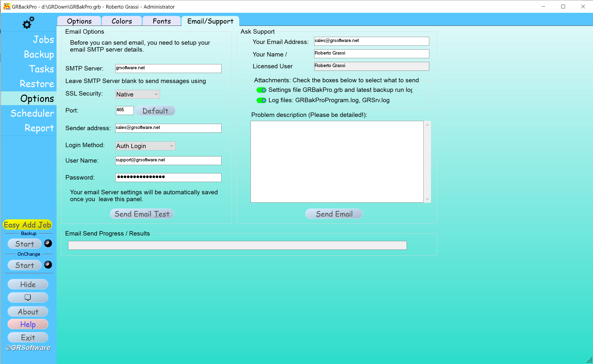The width and height of the screenshot is (593, 364).
Task: Click the Default port button
Action: (155, 111)
